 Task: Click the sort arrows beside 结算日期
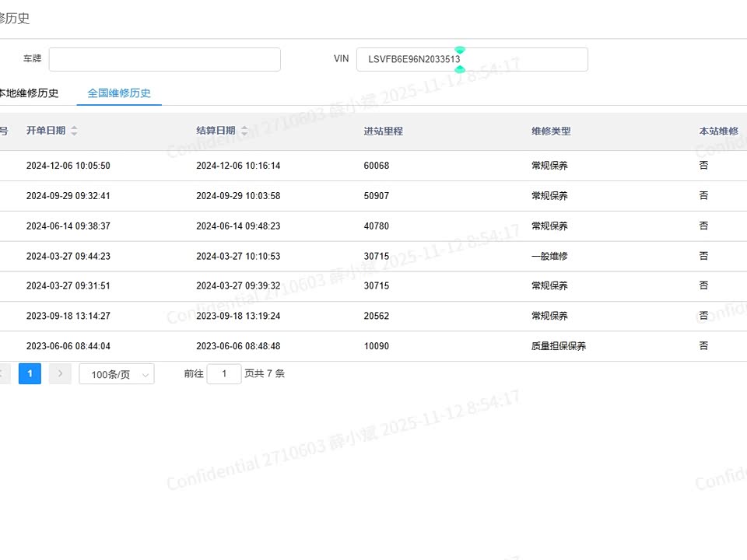(x=244, y=131)
